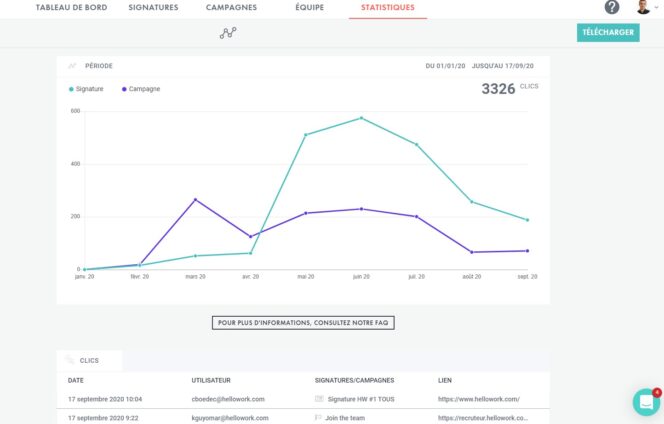Open the Signatures tab
664x424 pixels.
coord(153,7)
